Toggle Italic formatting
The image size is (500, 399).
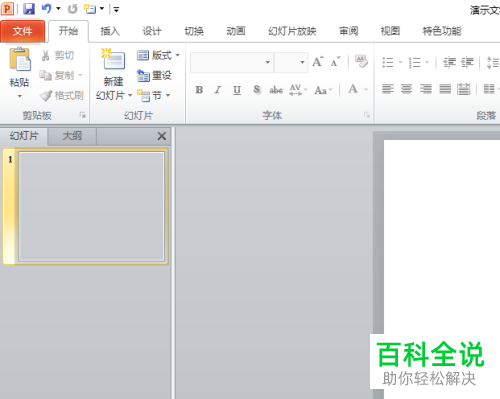(218, 90)
